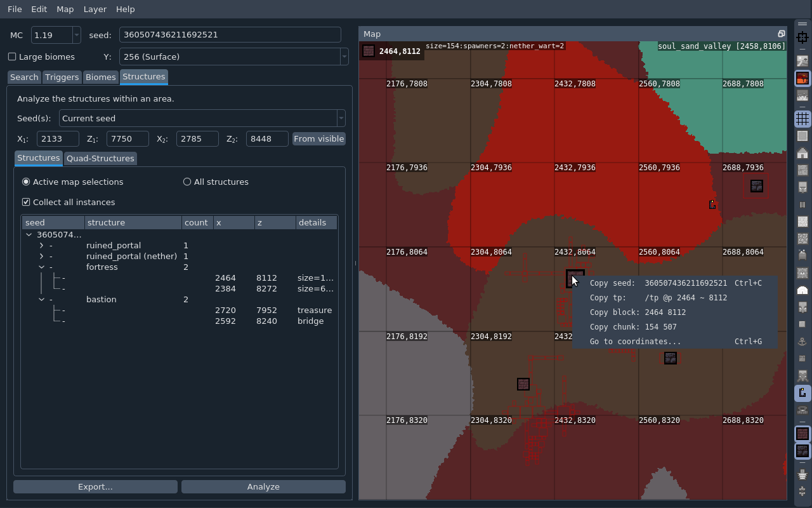This screenshot has height=508, width=812.
Task: Toggle the ruined portal icon in the toolbar
Action: pyautogui.click(x=802, y=393)
